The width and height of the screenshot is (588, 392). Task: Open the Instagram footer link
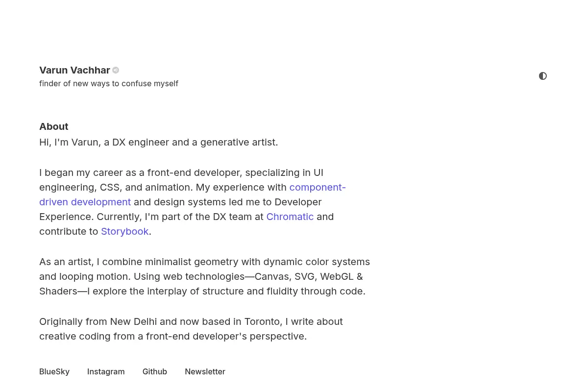[106, 371]
